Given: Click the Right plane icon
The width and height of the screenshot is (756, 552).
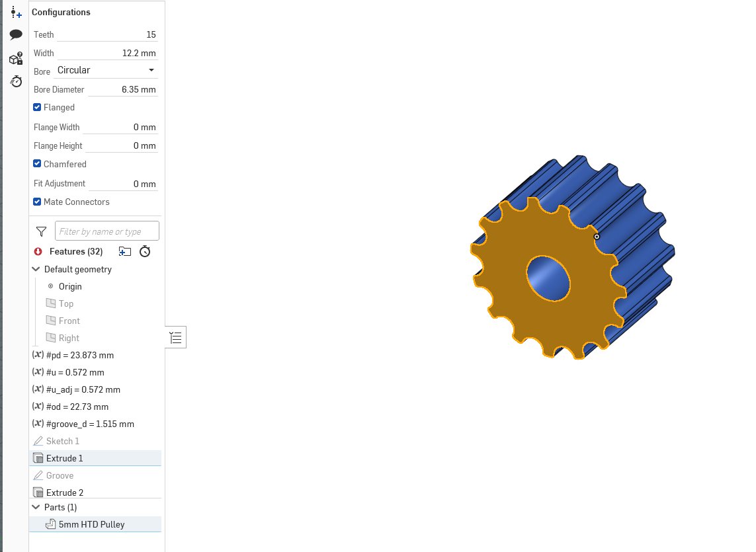Looking at the screenshot, I should tap(51, 337).
